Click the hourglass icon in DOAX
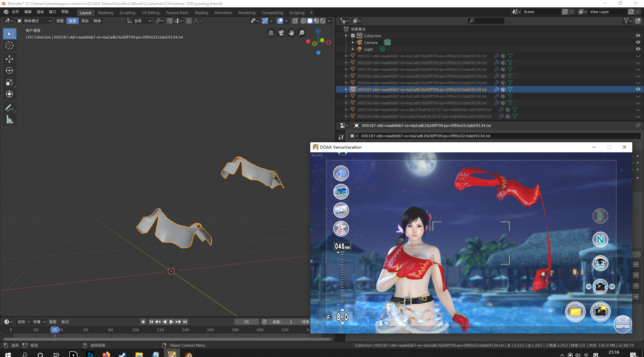 tap(600, 216)
